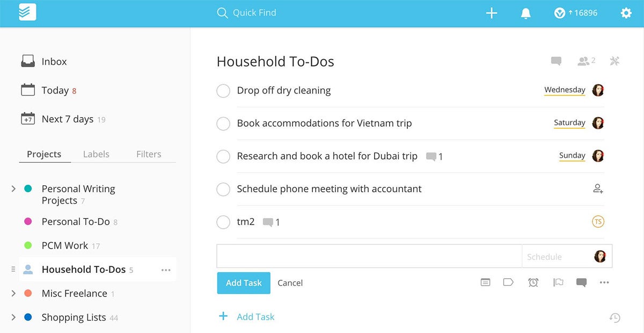Expand the Misc Freelance project
The width and height of the screenshot is (644, 333).
13,293
